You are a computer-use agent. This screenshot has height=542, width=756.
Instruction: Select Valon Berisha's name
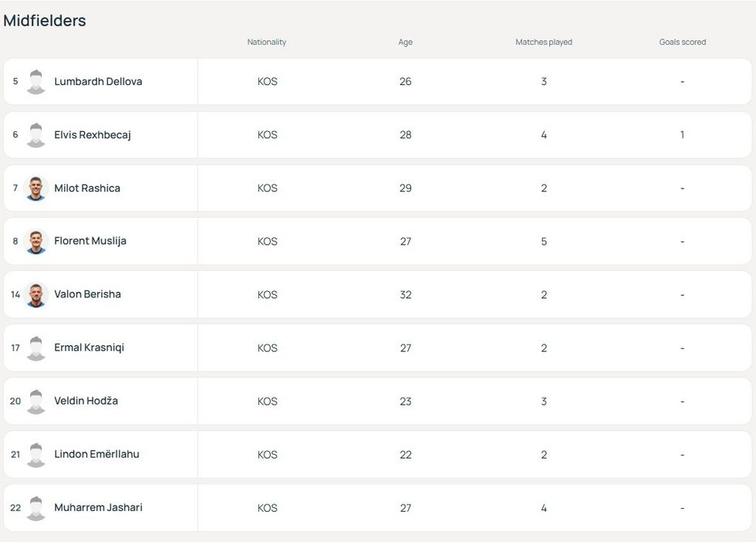click(87, 295)
